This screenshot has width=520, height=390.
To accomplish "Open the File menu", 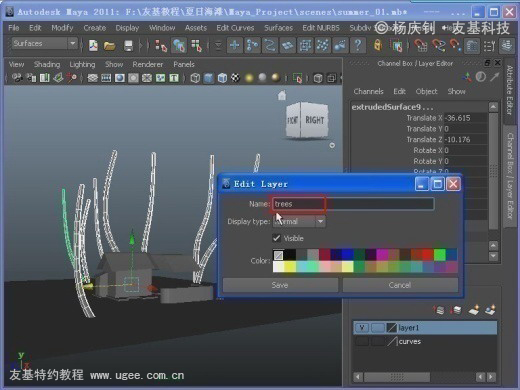I will click(14, 28).
